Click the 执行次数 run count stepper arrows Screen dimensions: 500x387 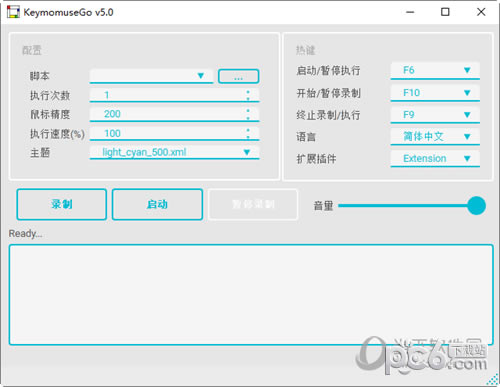click(x=248, y=95)
